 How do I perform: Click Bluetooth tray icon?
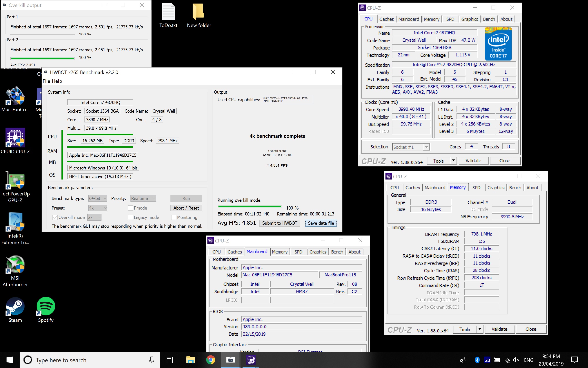click(477, 360)
